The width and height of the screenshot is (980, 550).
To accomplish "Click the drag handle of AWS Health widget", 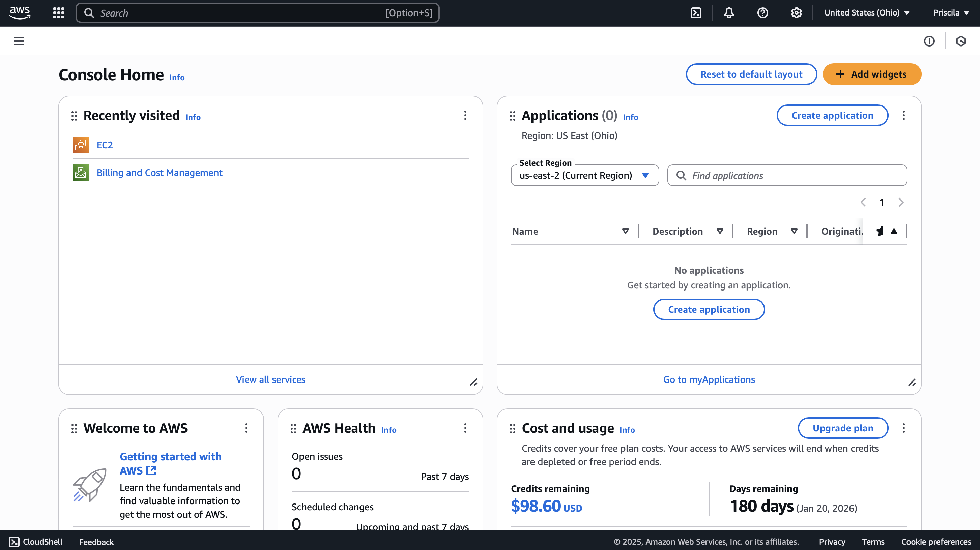I will [293, 429].
